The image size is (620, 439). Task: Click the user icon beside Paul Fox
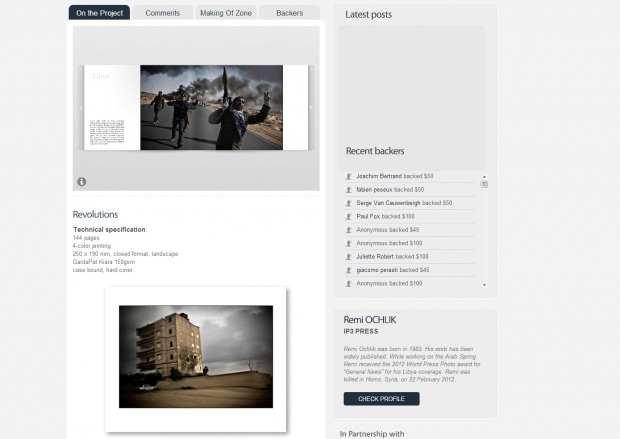pyautogui.click(x=348, y=216)
